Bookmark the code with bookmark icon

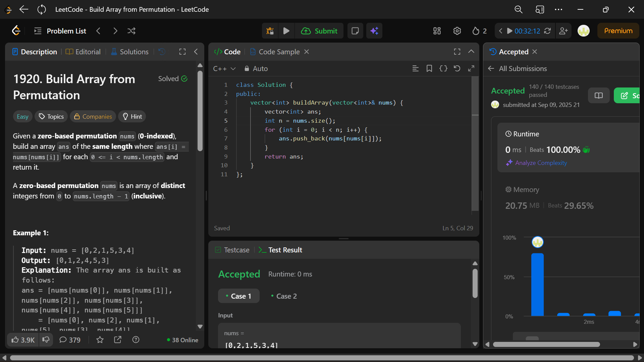click(429, 68)
